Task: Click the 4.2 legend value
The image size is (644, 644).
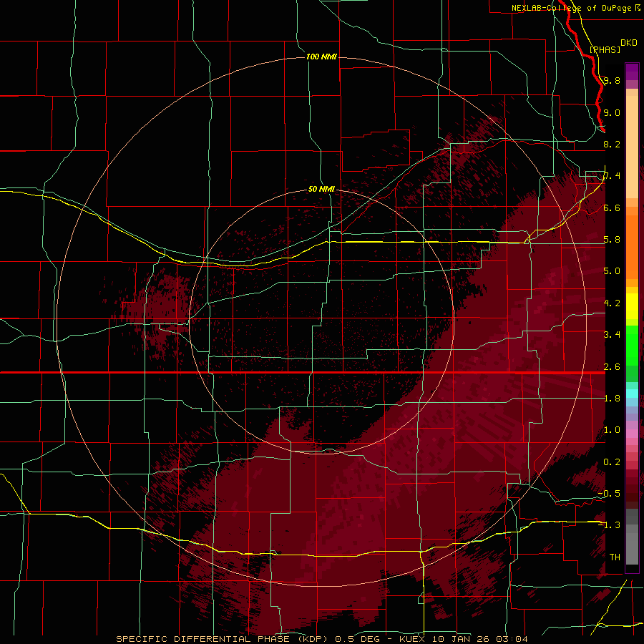Action: pos(612,303)
